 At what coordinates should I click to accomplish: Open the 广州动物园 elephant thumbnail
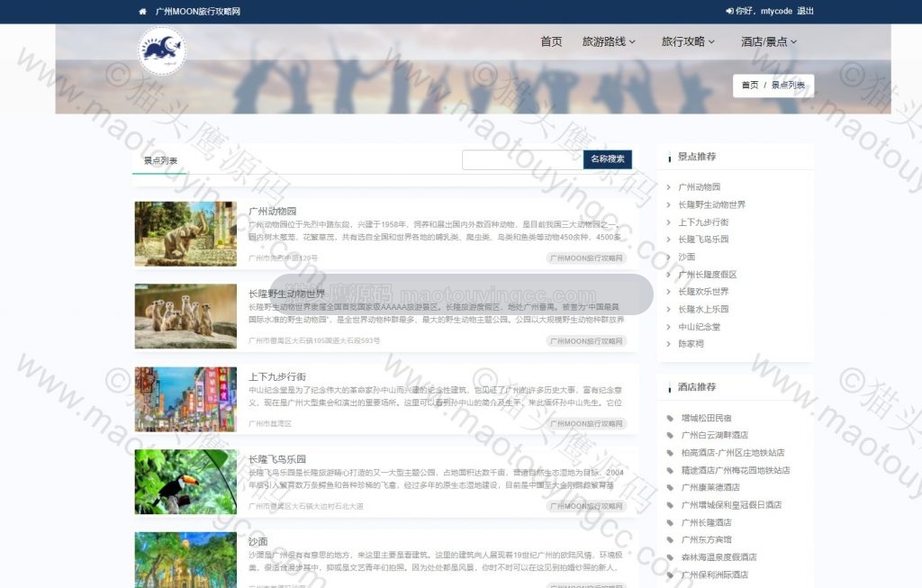click(185, 234)
